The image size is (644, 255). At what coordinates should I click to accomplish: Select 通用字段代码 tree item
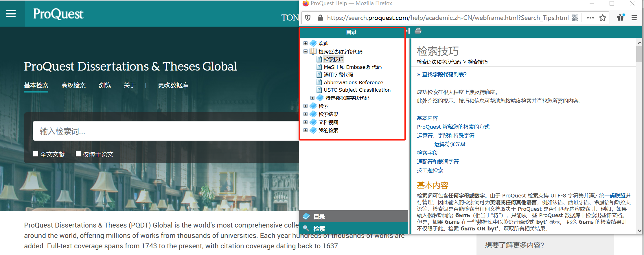pyautogui.click(x=338, y=75)
